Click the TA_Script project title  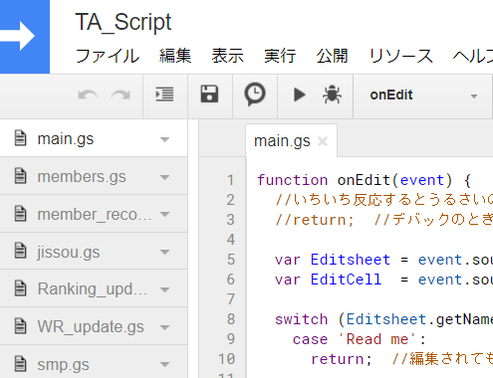click(123, 23)
